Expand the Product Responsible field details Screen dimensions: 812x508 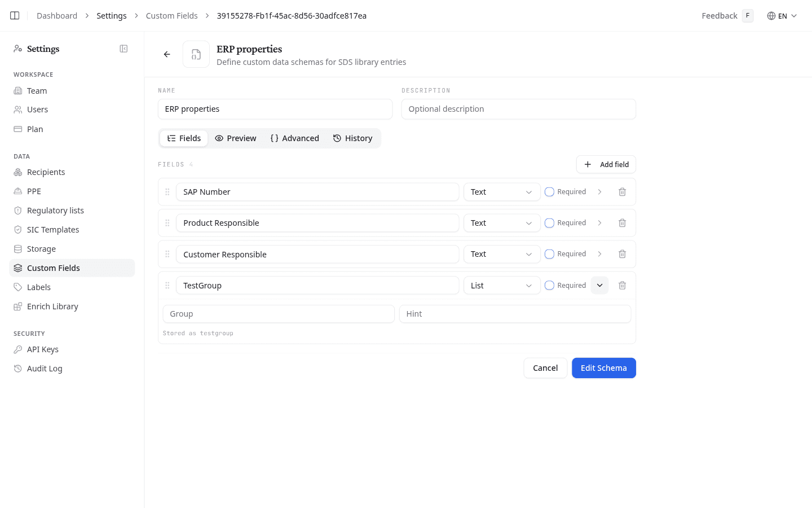point(599,223)
